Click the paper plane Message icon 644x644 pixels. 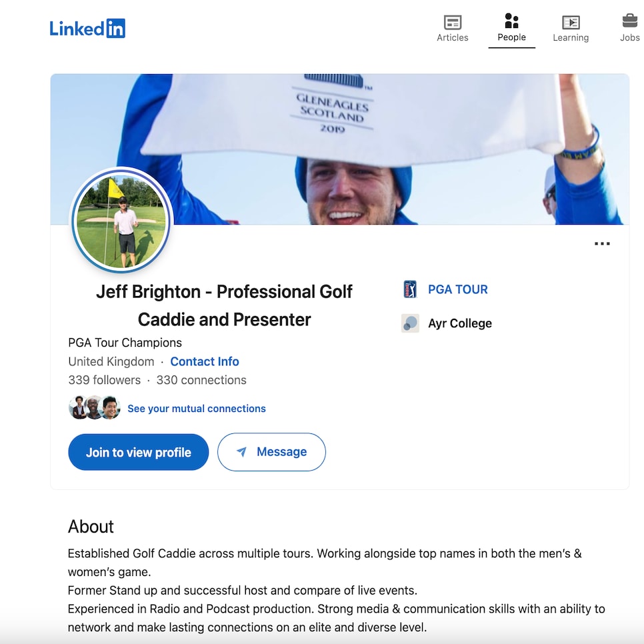[242, 452]
